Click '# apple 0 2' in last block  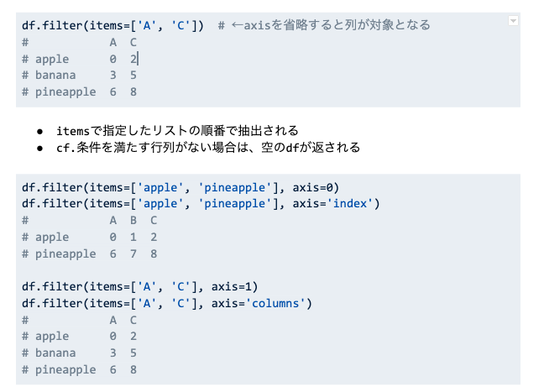(x=79, y=337)
